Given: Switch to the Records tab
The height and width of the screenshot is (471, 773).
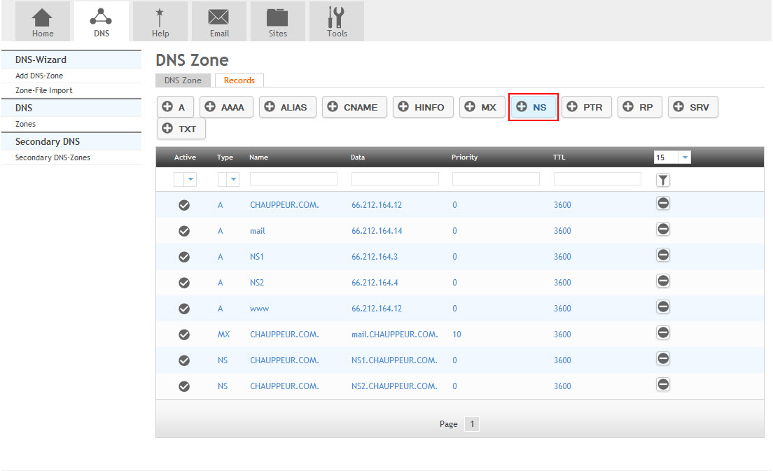Looking at the screenshot, I should [239, 80].
